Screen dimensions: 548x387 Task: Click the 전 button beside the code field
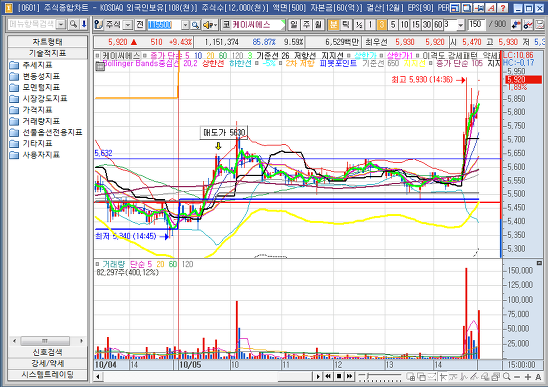tap(140, 25)
